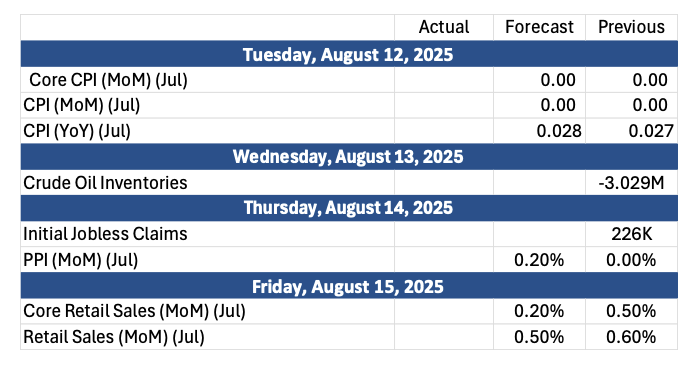Click the Tuesday, August 12, 2025 header row

[349, 54]
